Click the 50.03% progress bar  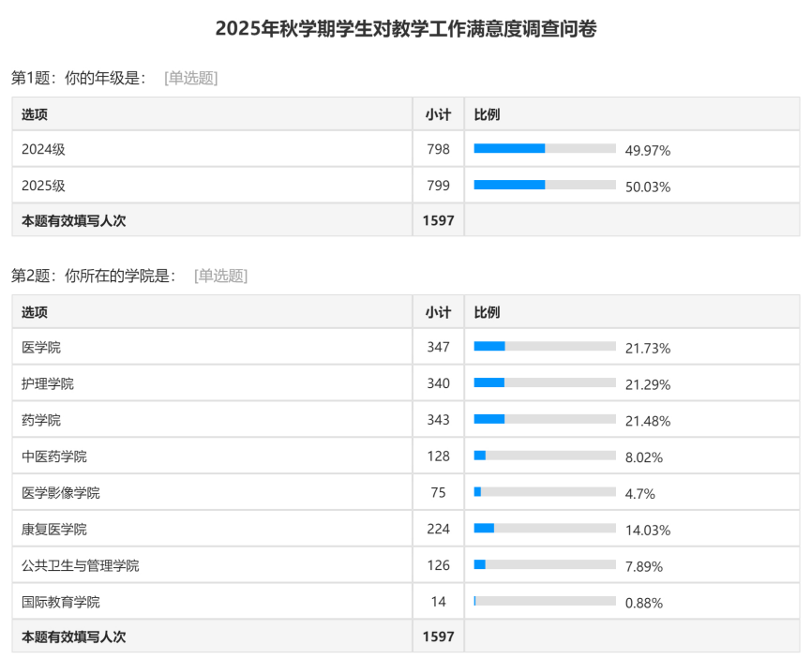545,186
